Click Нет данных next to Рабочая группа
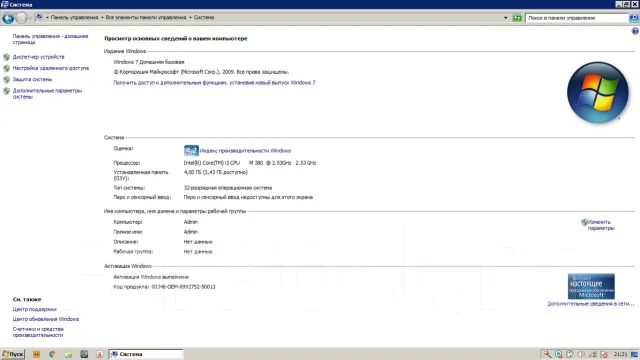 (x=198, y=252)
